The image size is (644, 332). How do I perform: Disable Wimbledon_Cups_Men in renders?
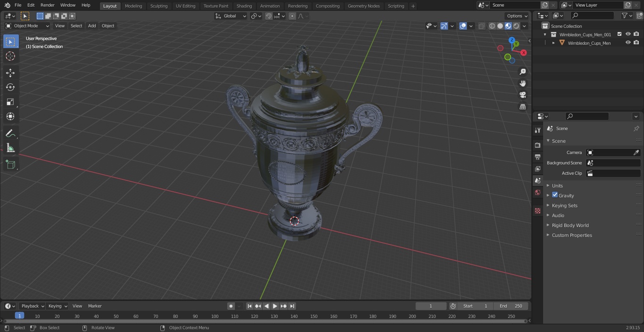[636, 42]
